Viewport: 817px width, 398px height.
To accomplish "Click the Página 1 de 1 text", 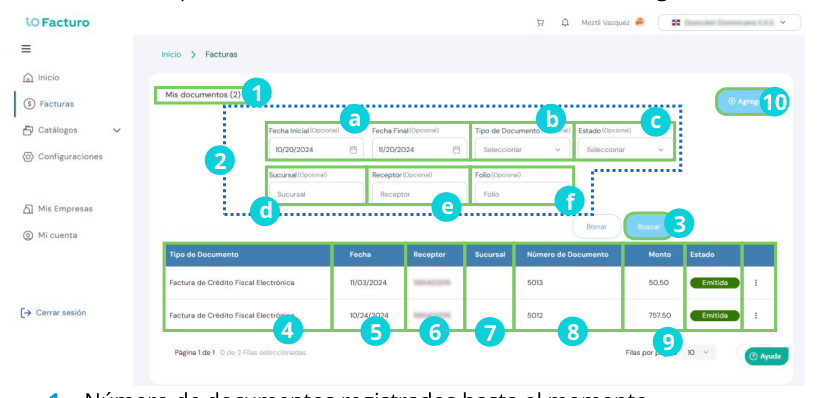I will pyautogui.click(x=194, y=353).
